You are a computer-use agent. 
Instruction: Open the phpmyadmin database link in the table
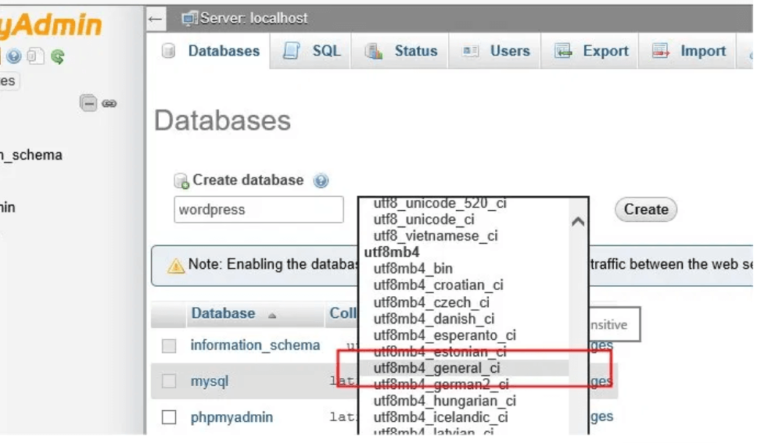pyautogui.click(x=231, y=417)
